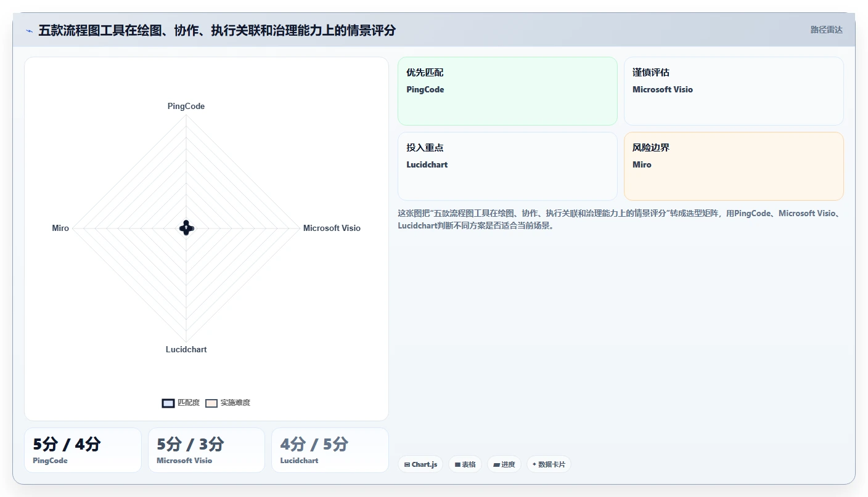Click the Lucidchart radar axis label
The height and width of the screenshot is (497, 868).
pyautogui.click(x=186, y=349)
